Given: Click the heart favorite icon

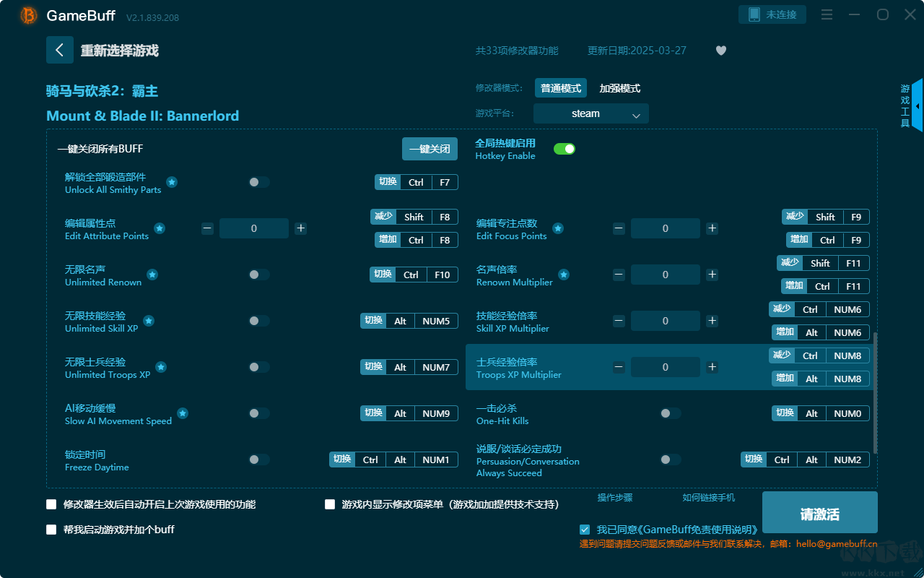Looking at the screenshot, I should click(x=721, y=51).
